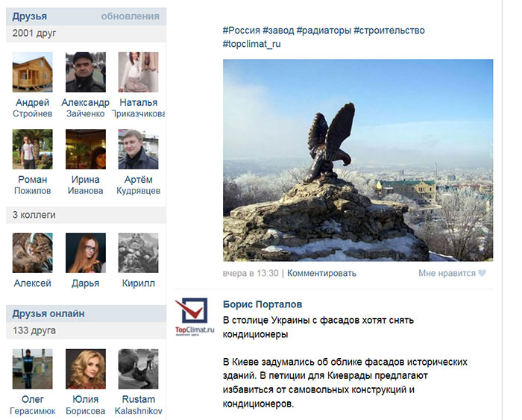
Task: Open the Друзья section header
Action: pyautogui.click(x=30, y=16)
